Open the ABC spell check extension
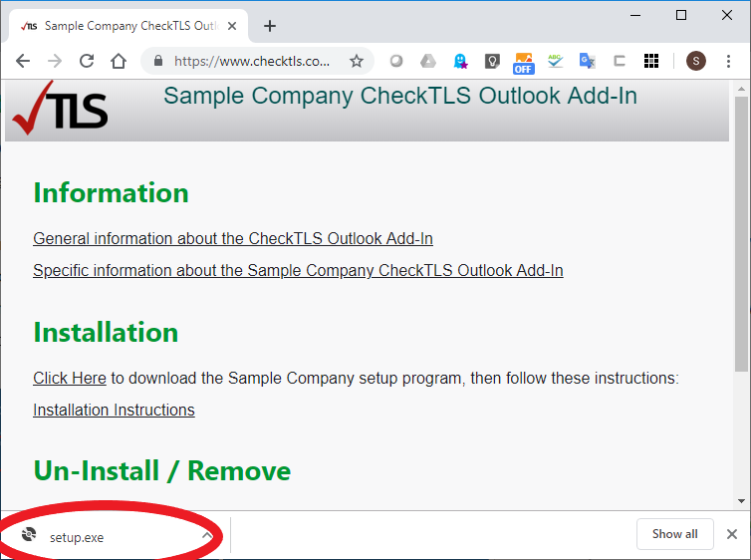This screenshot has height=560, width=751. tap(555, 61)
